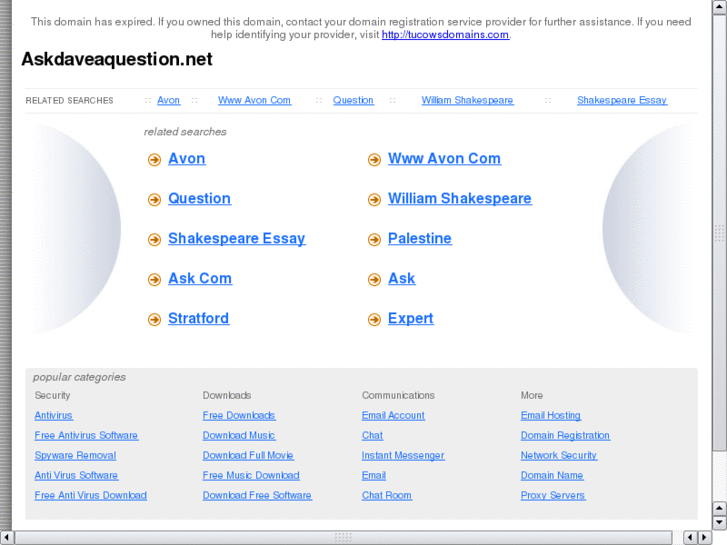Open the Spyware Removal link
Image resolution: width=727 pixels, height=545 pixels.
pos(75,455)
